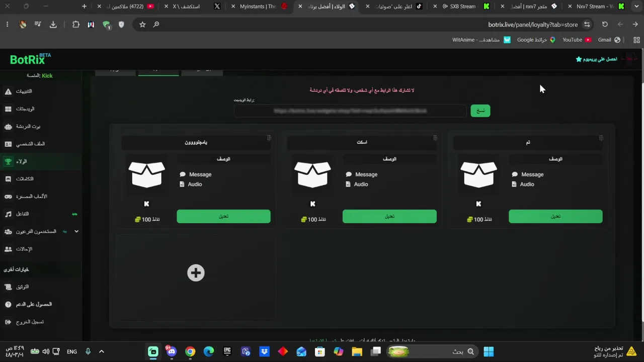Switch to YouTube (4722) browser tab
The width and height of the screenshot is (644, 362).
click(125, 7)
